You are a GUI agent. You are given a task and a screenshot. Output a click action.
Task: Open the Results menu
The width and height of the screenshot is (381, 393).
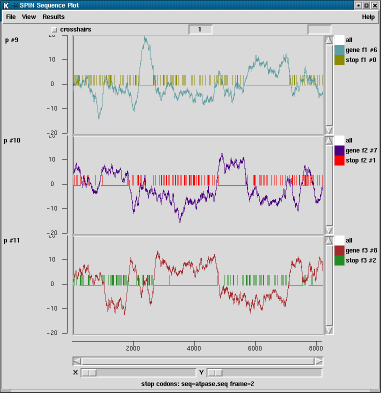(53, 17)
